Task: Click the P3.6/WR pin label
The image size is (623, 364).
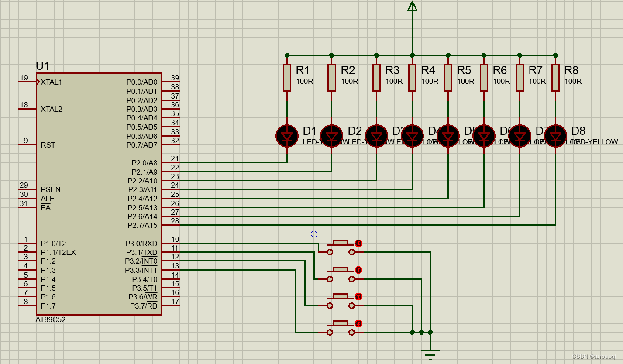Action: pos(143,297)
